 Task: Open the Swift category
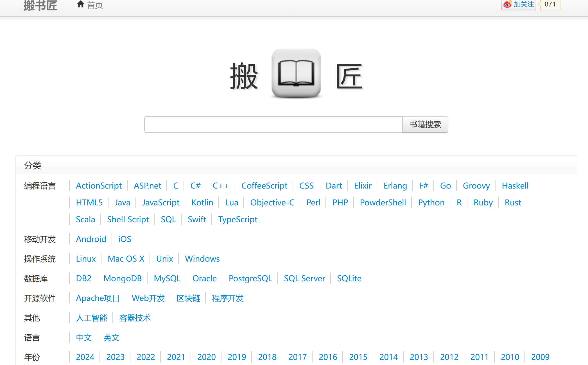pyautogui.click(x=197, y=219)
